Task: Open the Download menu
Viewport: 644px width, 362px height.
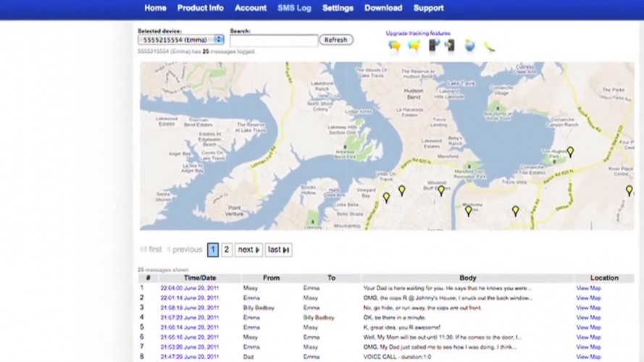Action: (383, 8)
